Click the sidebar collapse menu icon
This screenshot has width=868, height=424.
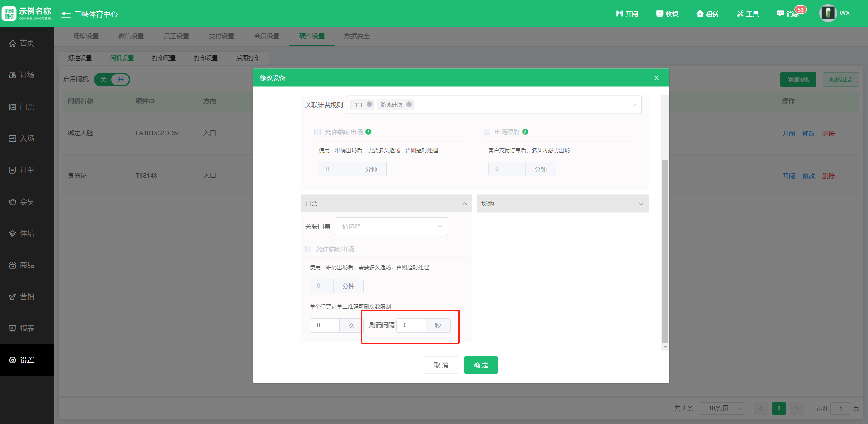[66, 14]
